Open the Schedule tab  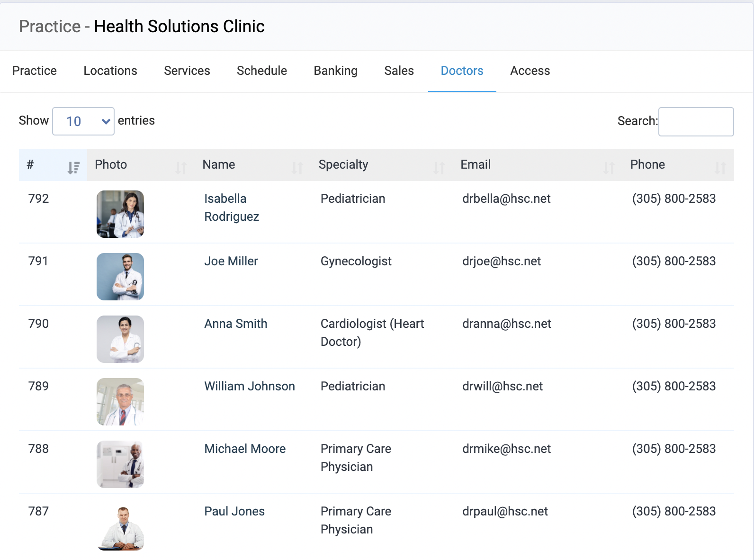click(x=262, y=71)
